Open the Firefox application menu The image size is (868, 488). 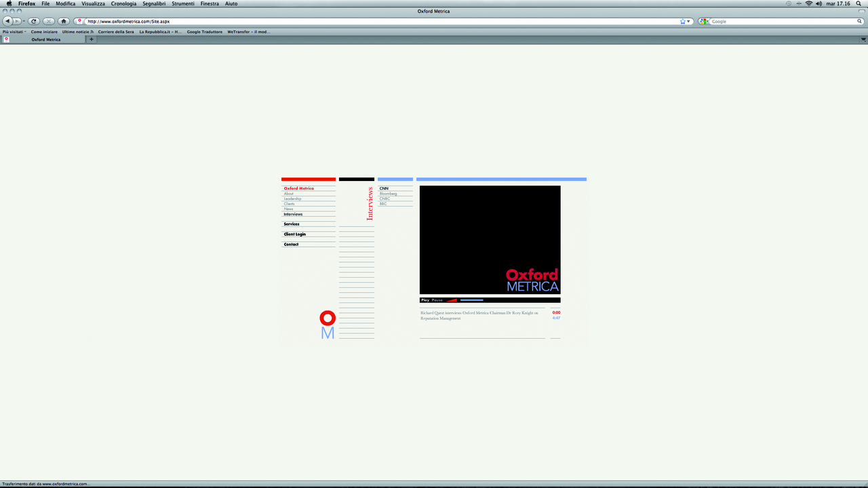(x=26, y=3)
